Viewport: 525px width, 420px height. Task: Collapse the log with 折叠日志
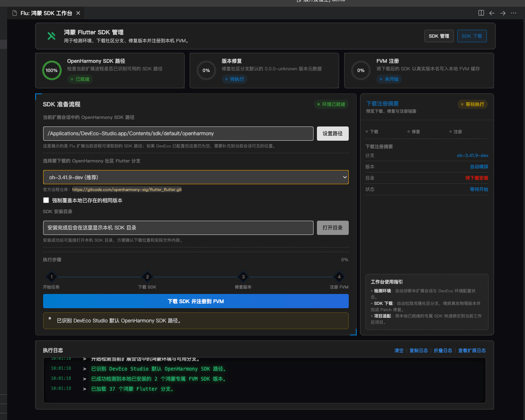[443, 350]
